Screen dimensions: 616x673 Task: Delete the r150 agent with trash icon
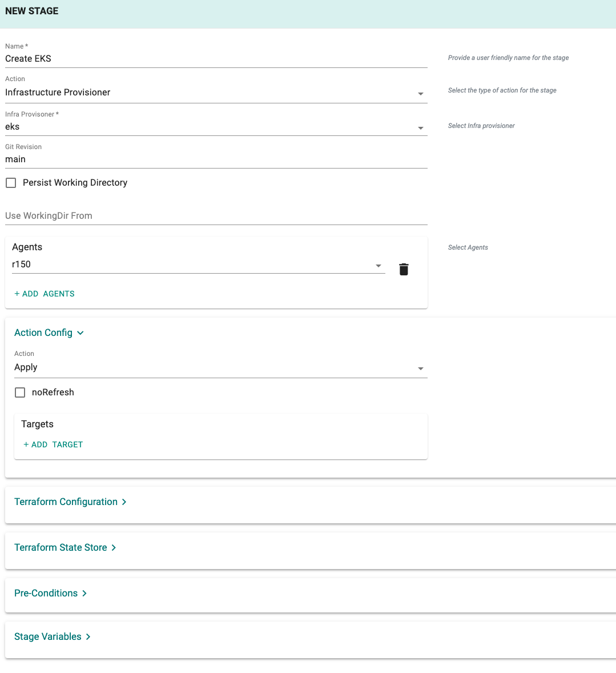404,269
